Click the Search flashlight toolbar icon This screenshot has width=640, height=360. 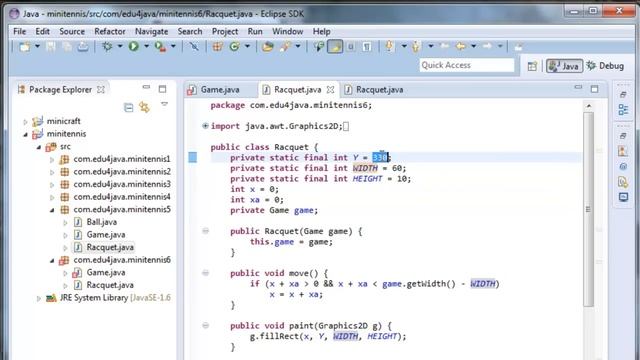285,47
